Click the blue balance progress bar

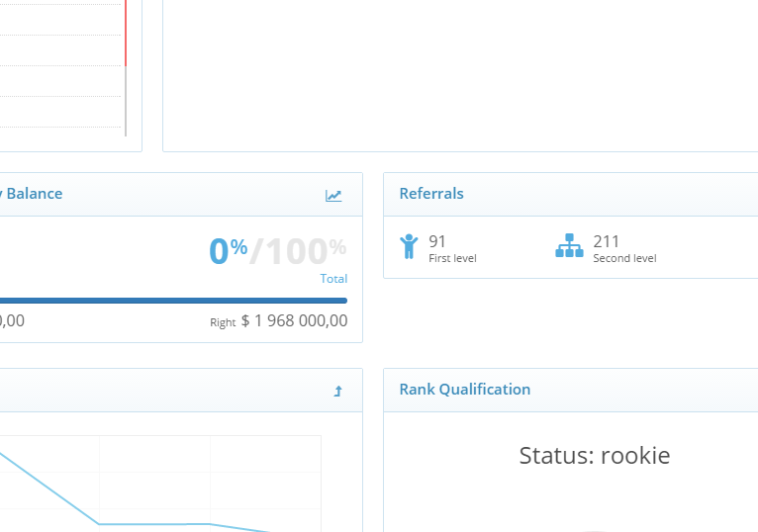[x=173, y=301]
